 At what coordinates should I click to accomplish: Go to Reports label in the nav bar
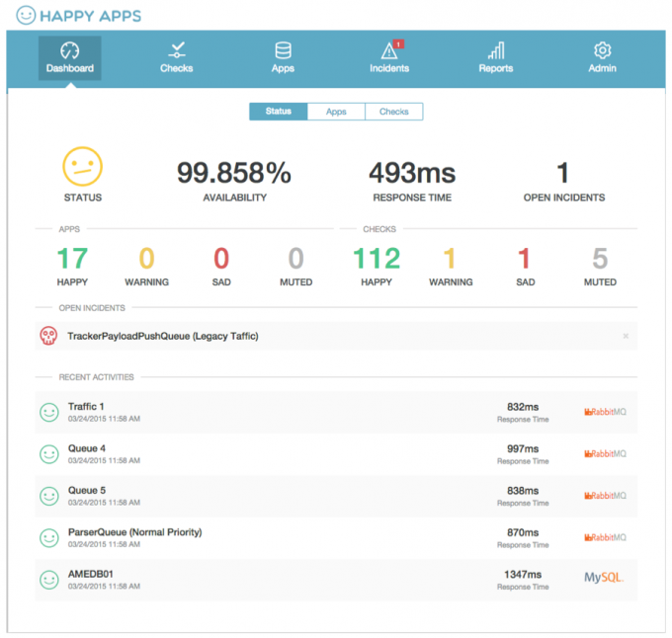tap(496, 68)
